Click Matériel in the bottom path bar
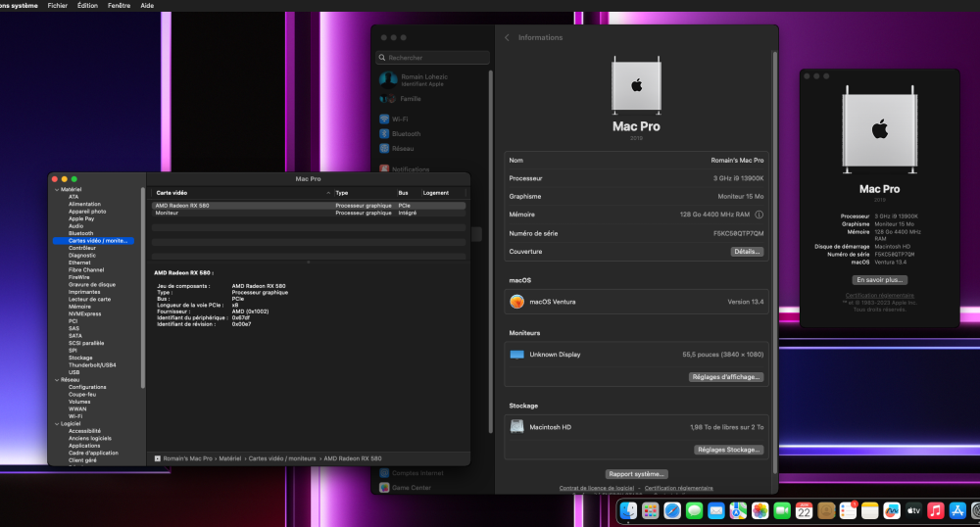 click(x=229, y=458)
